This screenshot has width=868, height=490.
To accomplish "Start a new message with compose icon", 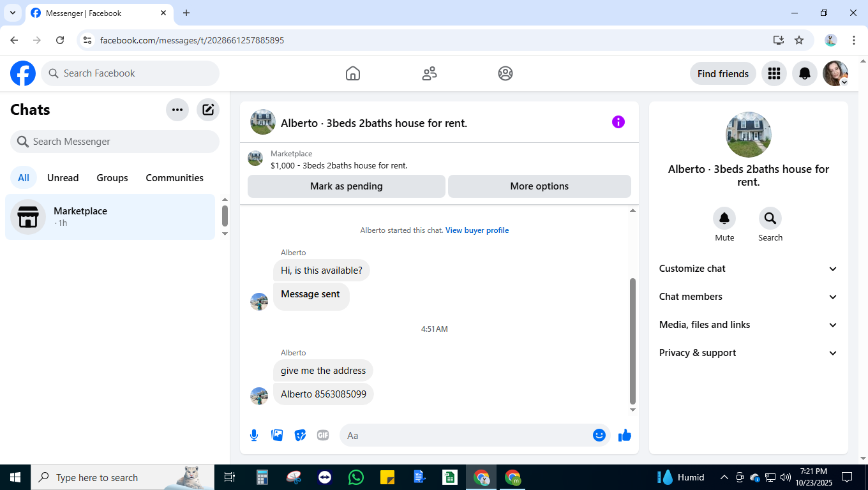I will (208, 110).
